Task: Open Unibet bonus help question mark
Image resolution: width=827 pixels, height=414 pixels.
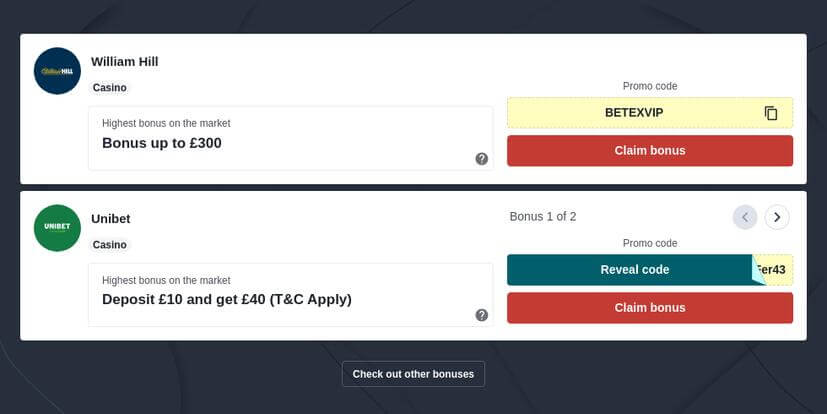Action: click(482, 315)
